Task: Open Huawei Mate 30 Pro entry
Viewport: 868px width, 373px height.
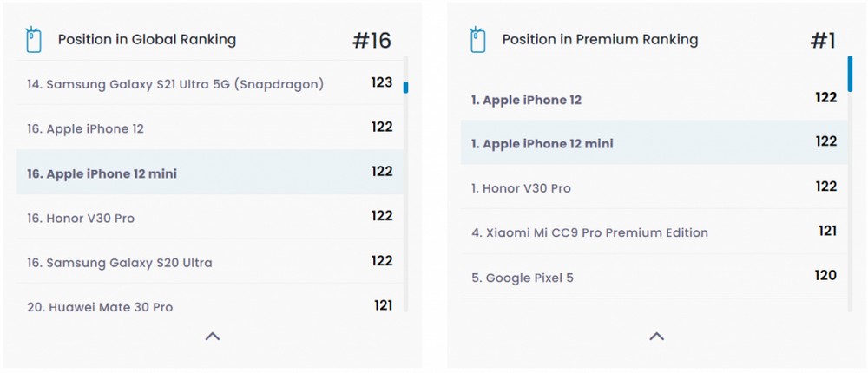Action: [210, 306]
